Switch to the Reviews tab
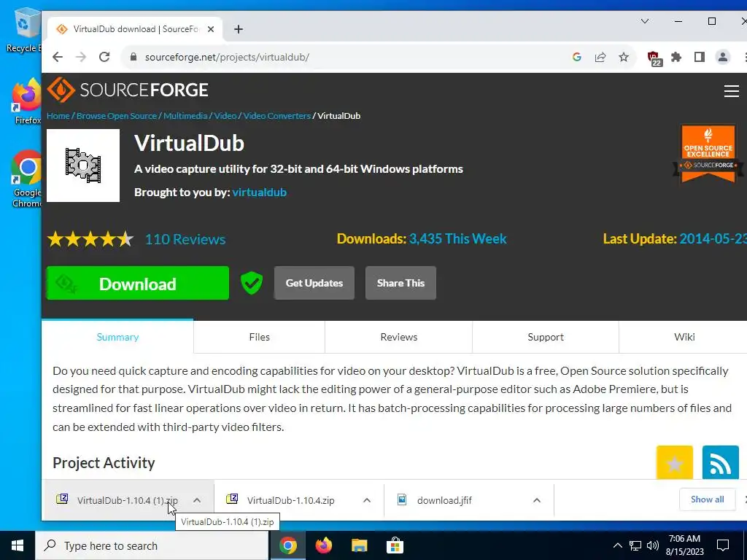 [399, 337]
